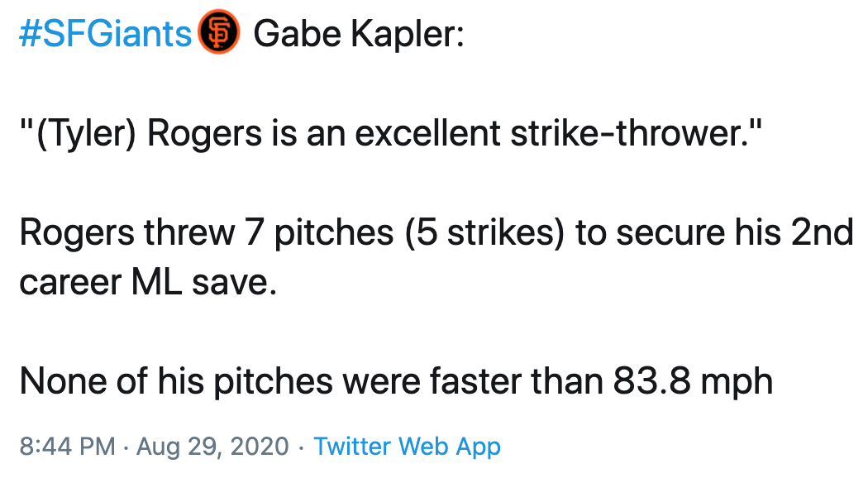Click "(Tyler)" in the quoted sentence

pyautogui.click(x=86, y=135)
